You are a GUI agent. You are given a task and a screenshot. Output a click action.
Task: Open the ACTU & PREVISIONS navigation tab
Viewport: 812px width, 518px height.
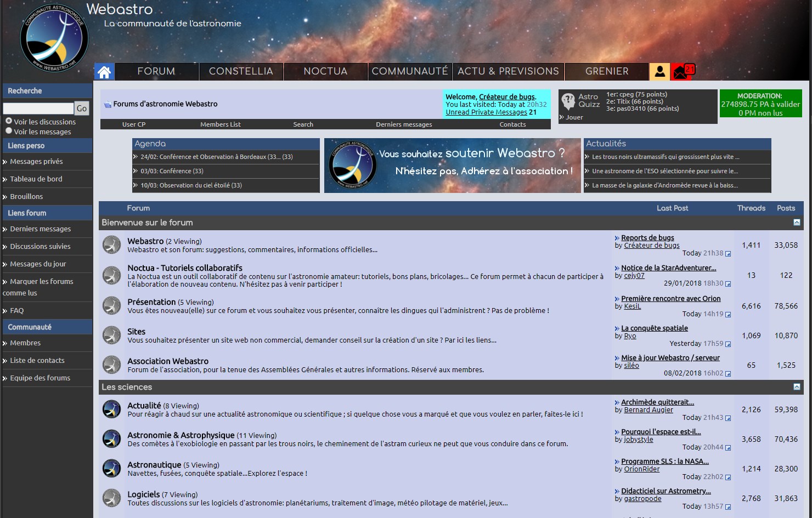508,72
